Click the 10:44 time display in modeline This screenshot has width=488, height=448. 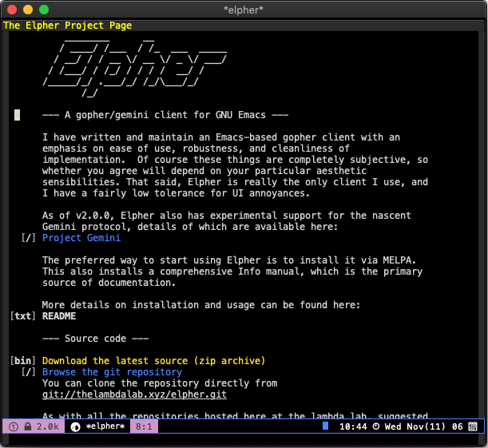click(352, 426)
